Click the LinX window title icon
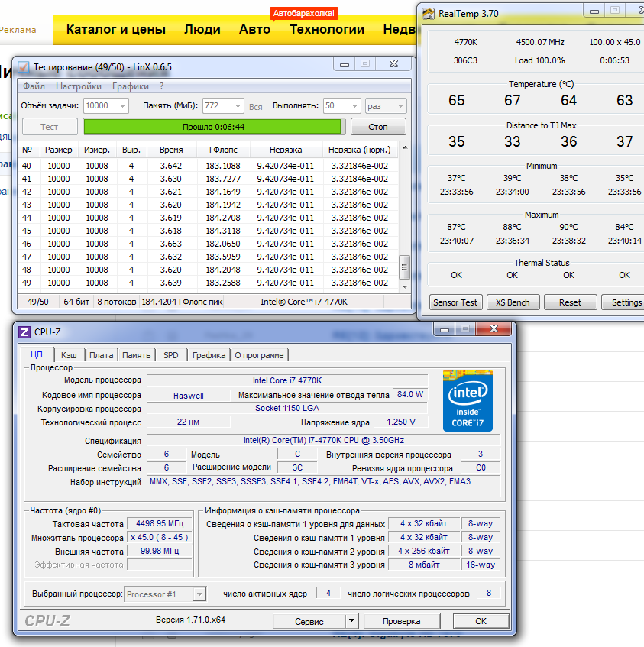 pyautogui.click(x=24, y=67)
